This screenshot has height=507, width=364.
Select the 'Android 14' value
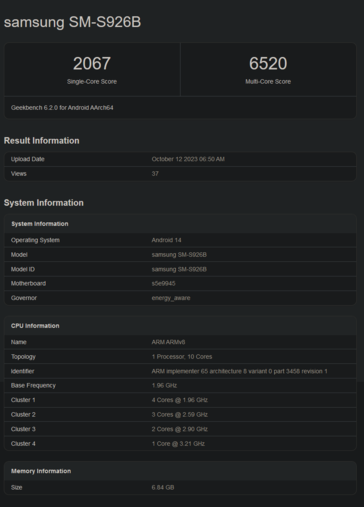[166, 240]
